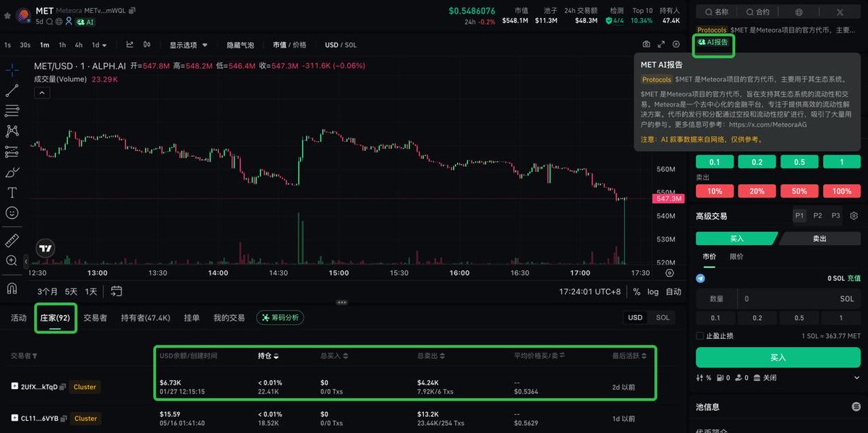Click the 充值 deposit link
The height and width of the screenshot is (433, 868).
pos(854,278)
